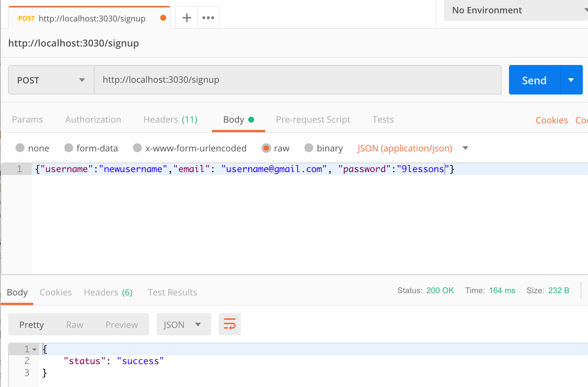Select the none body type
The width and height of the screenshot is (588, 387).
pos(20,148)
